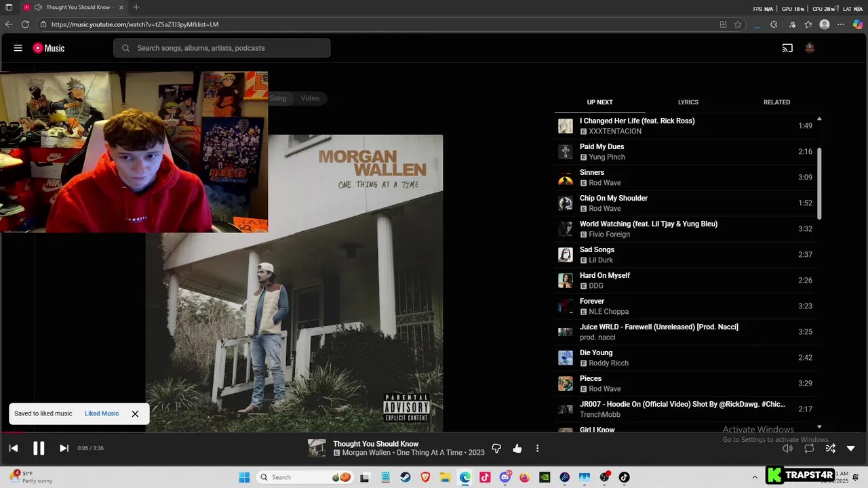
Task: Add page to favorites star icon
Action: coord(738,24)
